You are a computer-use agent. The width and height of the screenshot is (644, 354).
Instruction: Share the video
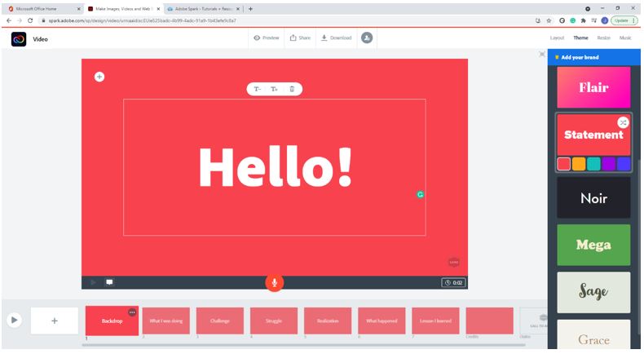pyautogui.click(x=300, y=38)
